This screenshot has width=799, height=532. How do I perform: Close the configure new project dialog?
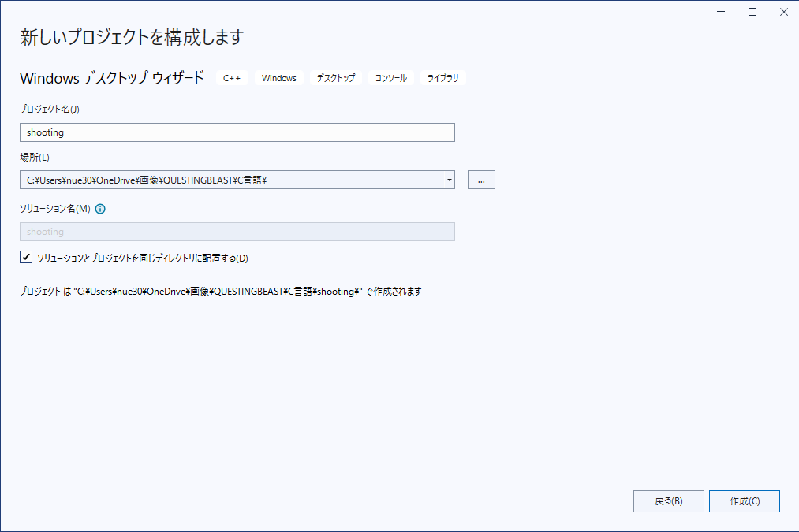point(782,12)
